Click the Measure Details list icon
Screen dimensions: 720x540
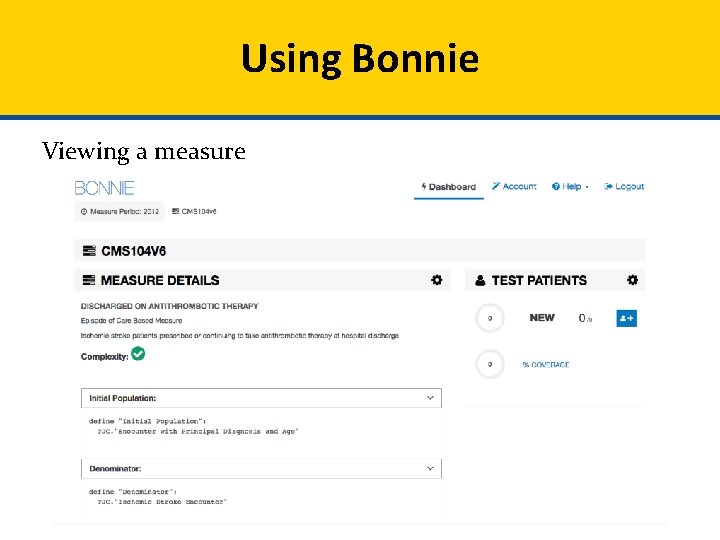89,281
